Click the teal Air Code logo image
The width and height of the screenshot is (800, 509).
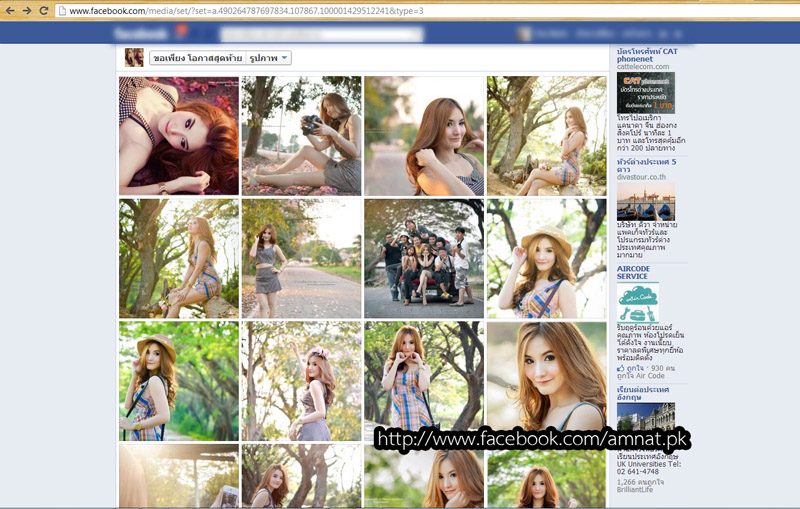point(638,302)
